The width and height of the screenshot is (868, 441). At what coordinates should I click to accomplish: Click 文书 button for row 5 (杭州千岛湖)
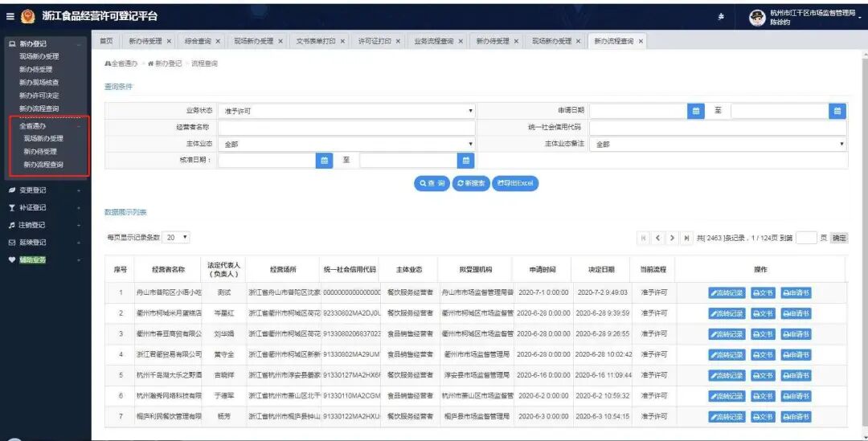point(763,375)
